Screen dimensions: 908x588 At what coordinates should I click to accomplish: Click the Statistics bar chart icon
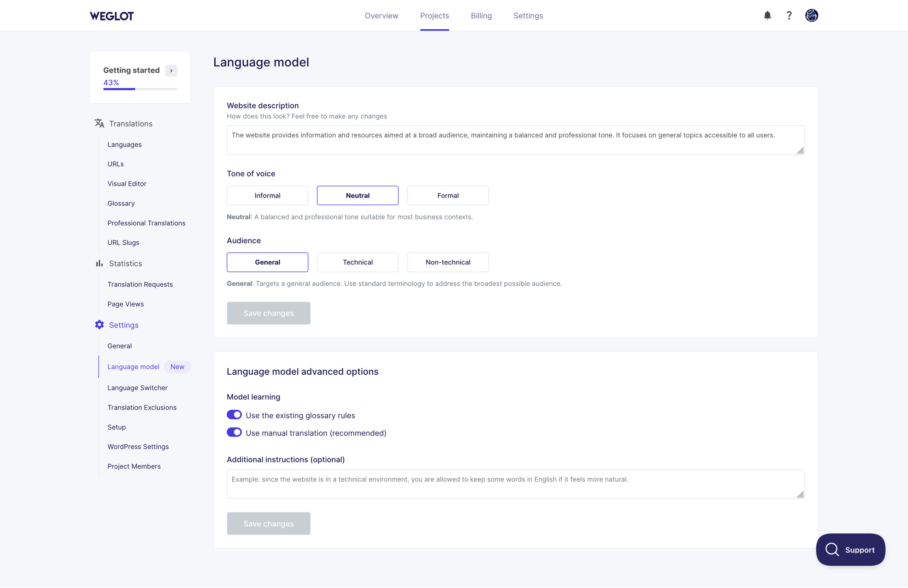99,263
